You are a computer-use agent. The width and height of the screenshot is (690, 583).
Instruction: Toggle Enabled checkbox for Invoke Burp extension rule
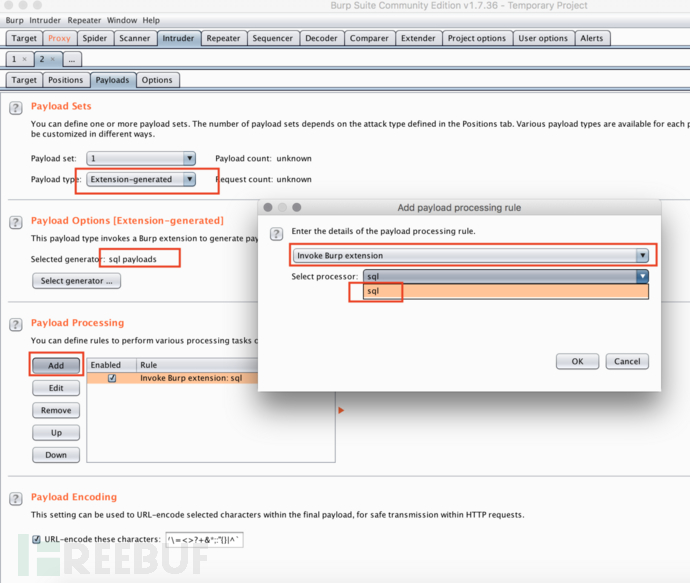(x=112, y=379)
